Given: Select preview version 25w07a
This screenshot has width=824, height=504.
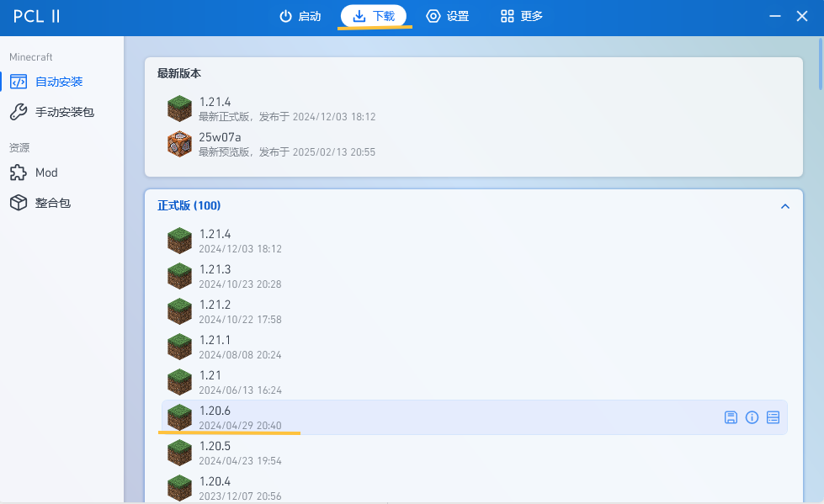Looking at the screenshot, I should (474, 144).
